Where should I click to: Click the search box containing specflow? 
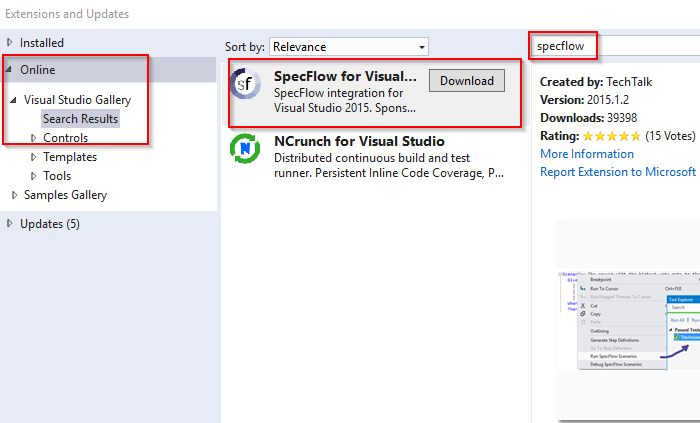pos(616,46)
